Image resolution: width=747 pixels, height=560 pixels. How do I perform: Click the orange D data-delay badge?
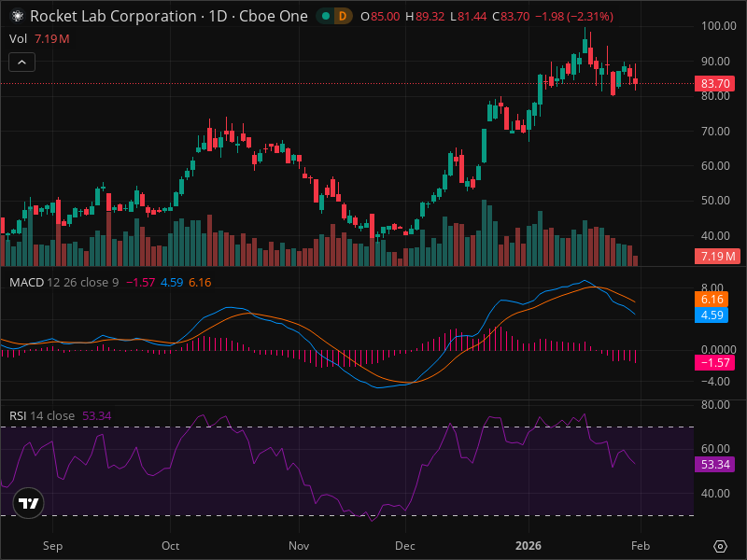coord(342,16)
